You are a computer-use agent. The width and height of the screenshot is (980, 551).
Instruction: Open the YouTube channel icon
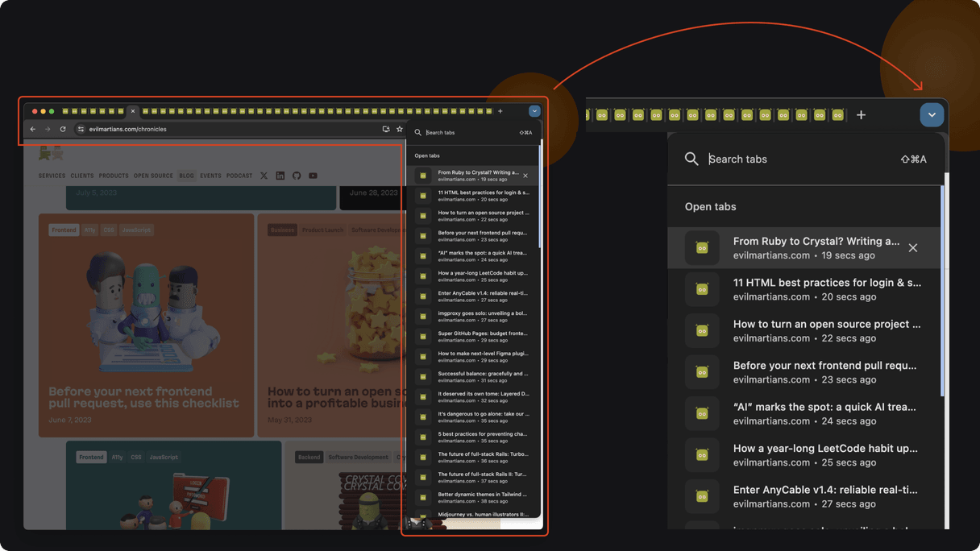coord(313,176)
